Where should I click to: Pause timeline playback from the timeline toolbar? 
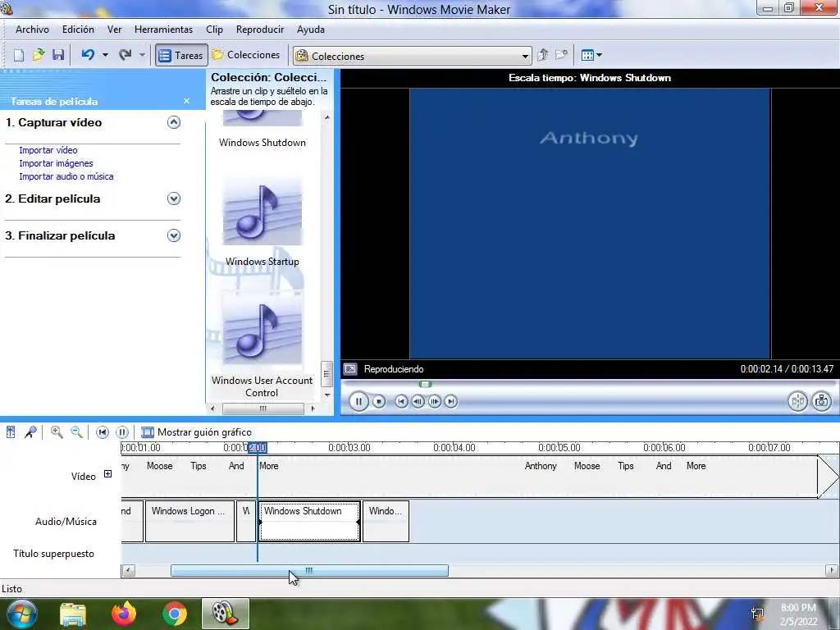click(122, 431)
